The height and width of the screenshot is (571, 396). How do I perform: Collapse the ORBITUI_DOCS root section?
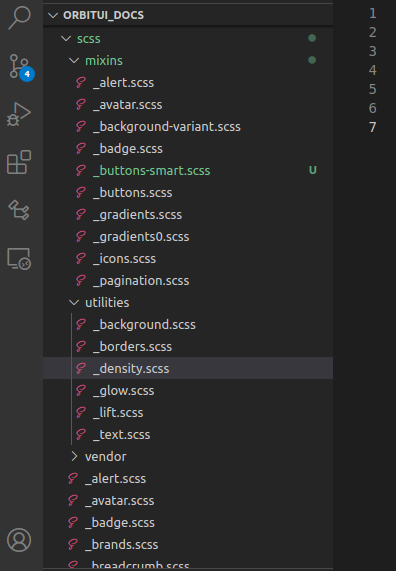coord(188,15)
